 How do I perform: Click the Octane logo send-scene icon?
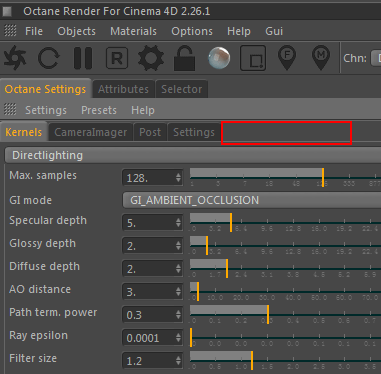coord(15,58)
